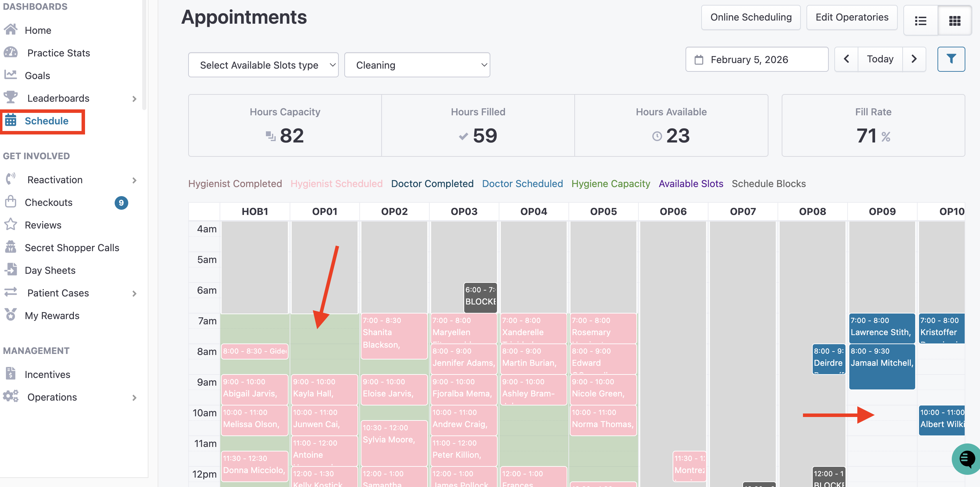The width and height of the screenshot is (980, 487).
Task: Click the Patient Cases arrows icon
Action: (x=11, y=292)
